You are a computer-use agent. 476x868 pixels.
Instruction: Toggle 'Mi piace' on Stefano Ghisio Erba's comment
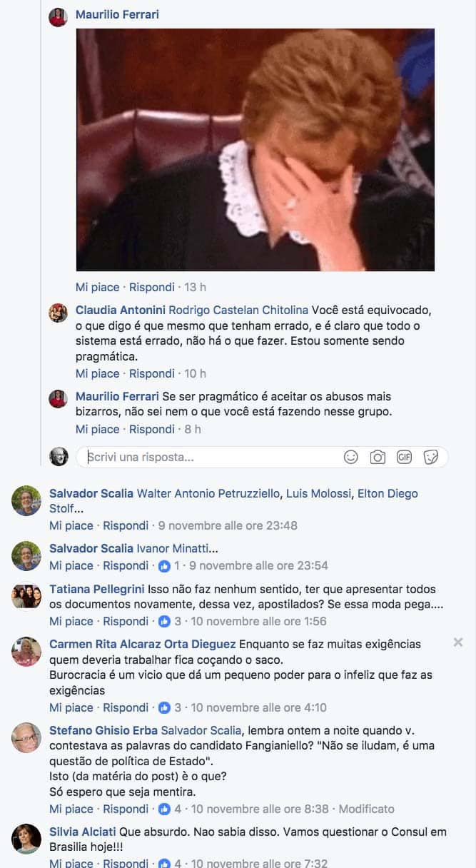tap(71, 809)
